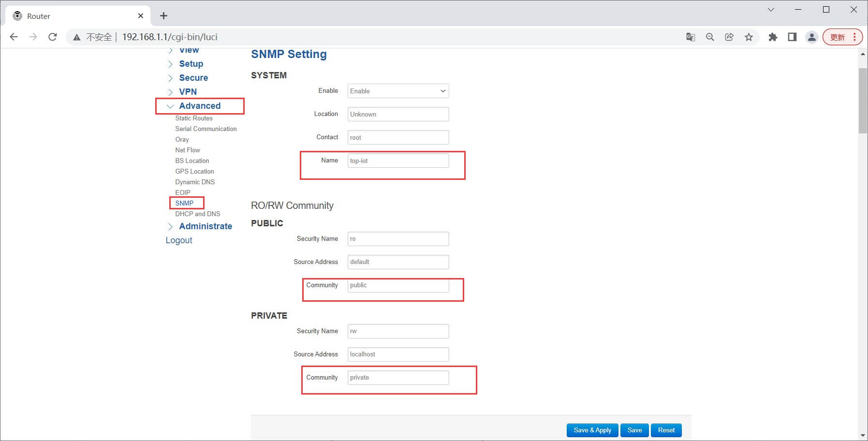
Task: Click the zoom magnifier icon in address bar
Action: [x=710, y=37]
